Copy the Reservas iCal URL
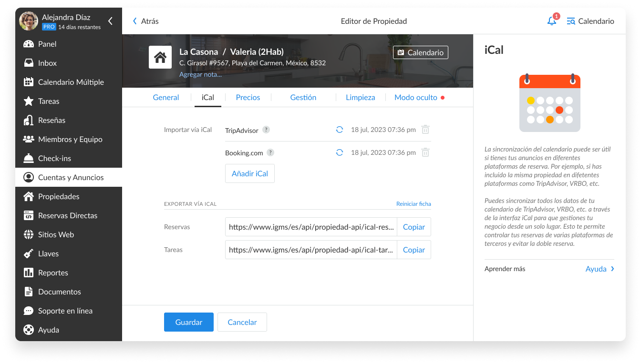Screen dimensions: 641x364 point(414,227)
